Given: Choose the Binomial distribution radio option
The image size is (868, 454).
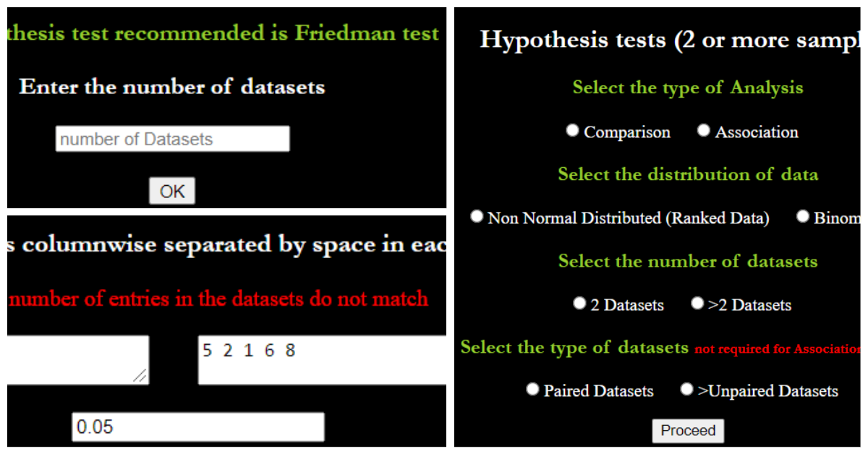Looking at the screenshot, I should pos(802,217).
